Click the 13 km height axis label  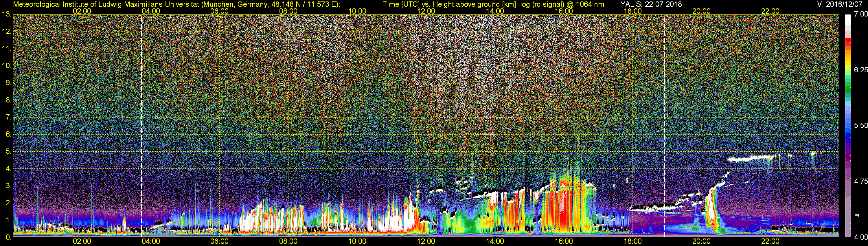pos(6,14)
